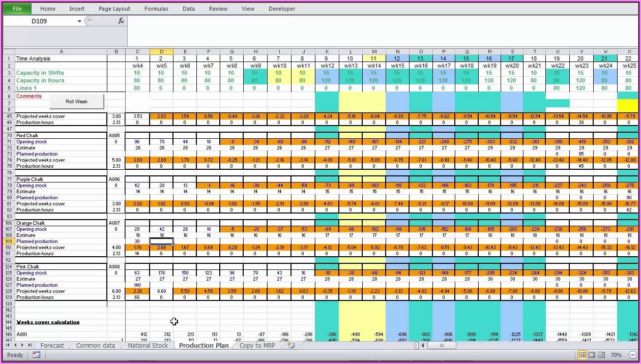This screenshot has height=364, width=641.
Task: Open the Developer ribbon tab
Action: (281, 9)
